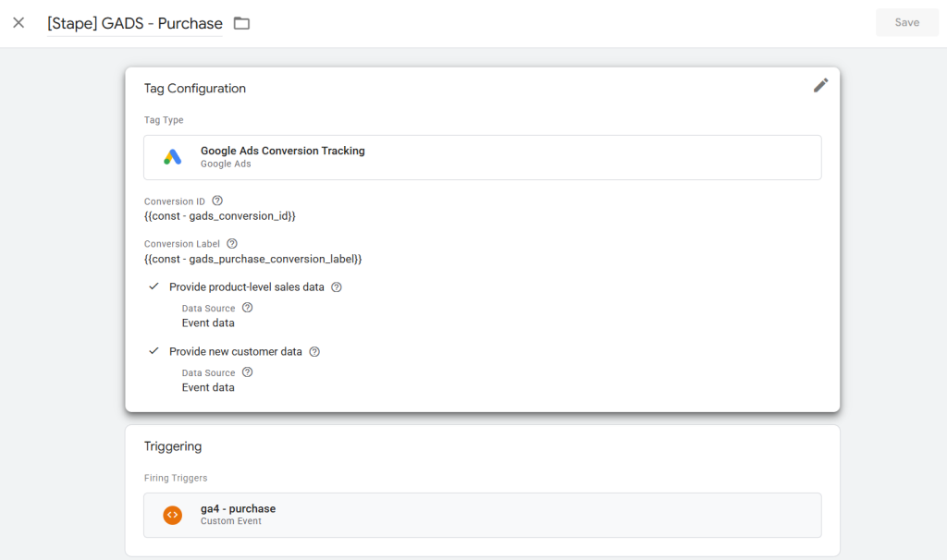Image resolution: width=947 pixels, height=560 pixels.
Task: Toggle Provide new customer data checkmark
Action: [154, 351]
